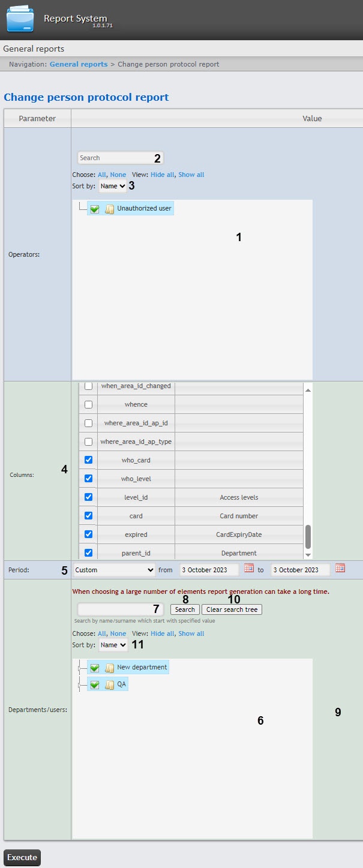Check the where_area_id_ap_type column checkbox
Screen dimensions: 363x868
tap(88, 441)
